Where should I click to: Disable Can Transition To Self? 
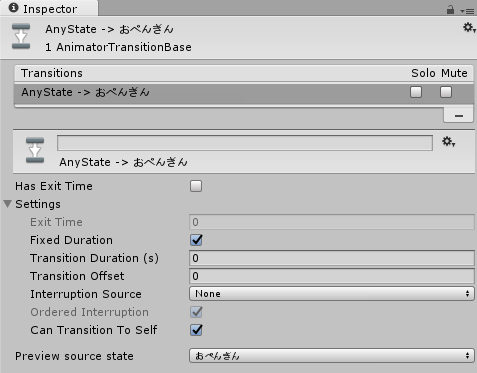[196, 330]
